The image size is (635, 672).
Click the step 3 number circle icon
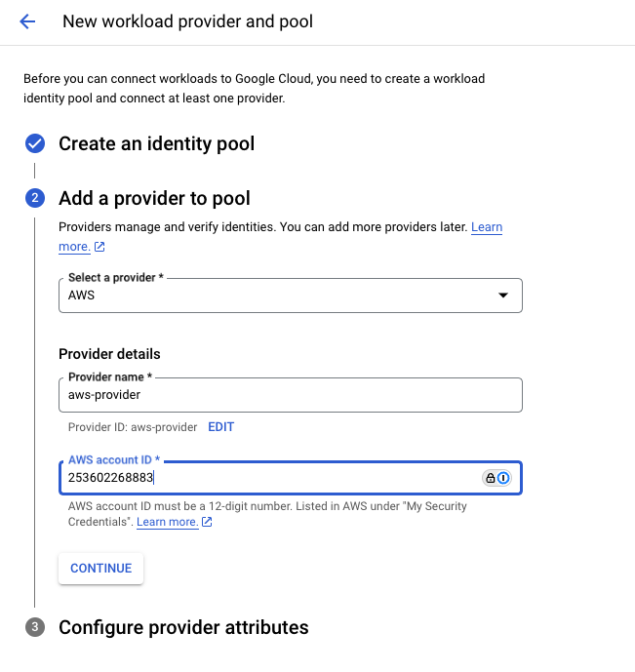coord(35,627)
